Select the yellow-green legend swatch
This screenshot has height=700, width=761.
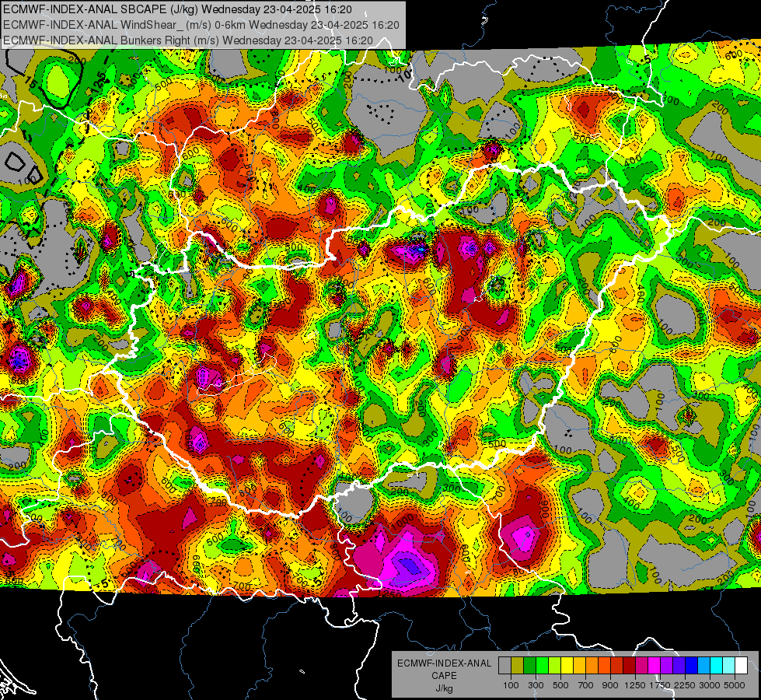(555, 666)
